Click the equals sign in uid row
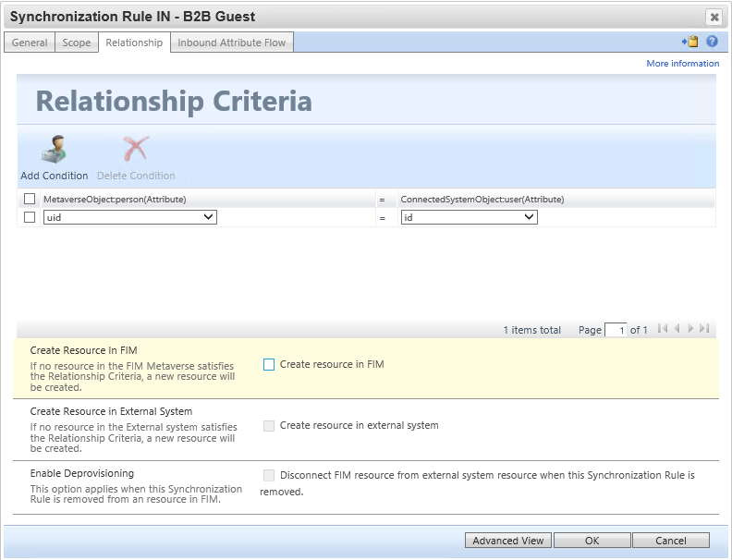Viewport: 732px width, 560px height. point(383,218)
